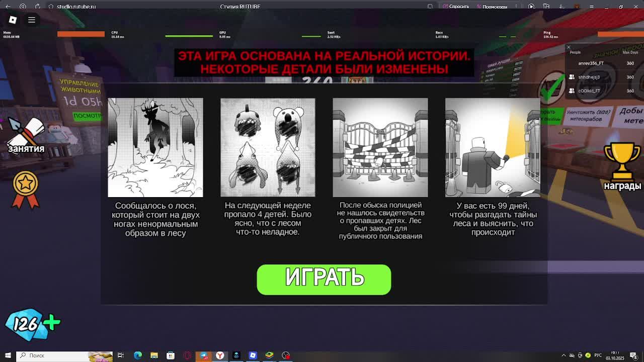Click the ПОСМОТРЕТЬ green button on left sign
This screenshot has width=644, height=362.
(88, 116)
